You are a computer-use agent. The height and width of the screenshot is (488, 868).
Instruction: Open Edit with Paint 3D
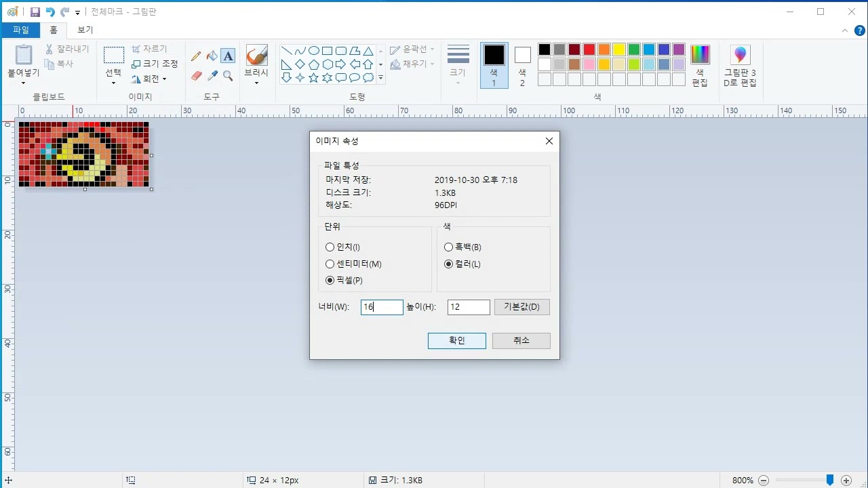[740, 66]
